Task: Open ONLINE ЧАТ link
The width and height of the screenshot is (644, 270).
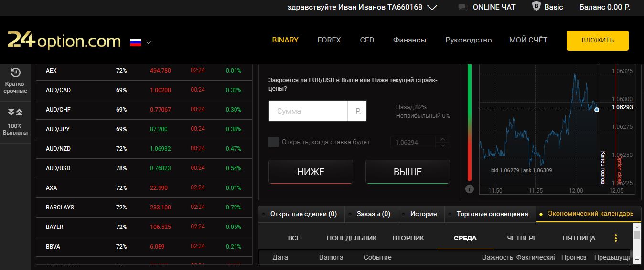Action: coord(494,7)
